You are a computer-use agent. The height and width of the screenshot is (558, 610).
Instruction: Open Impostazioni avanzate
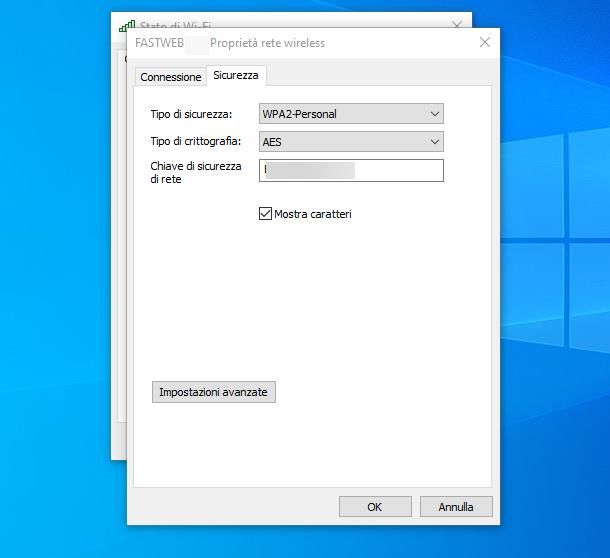point(214,392)
